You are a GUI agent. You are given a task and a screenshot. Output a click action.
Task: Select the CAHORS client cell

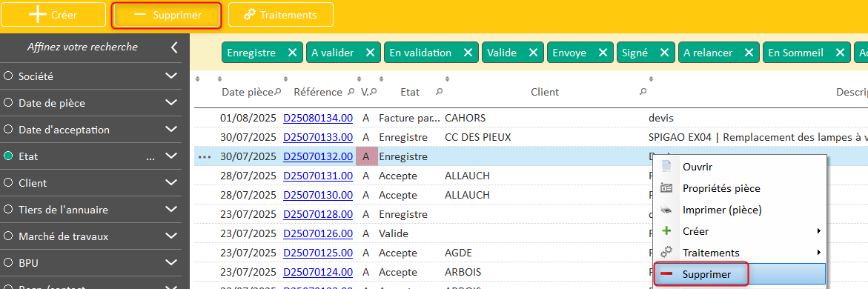(x=465, y=118)
